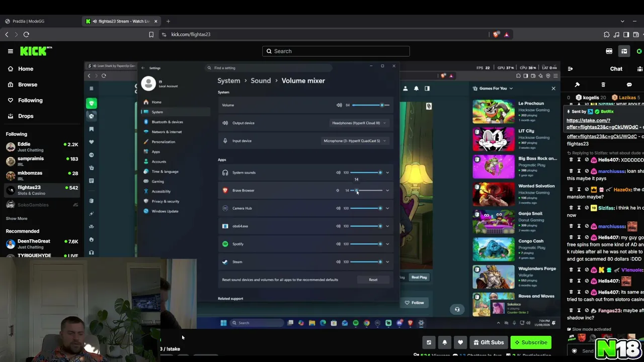Viewport: 644px width, 362px height.
Task: Click the pin icon in chat toolbar
Action: [x=577, y=85]
